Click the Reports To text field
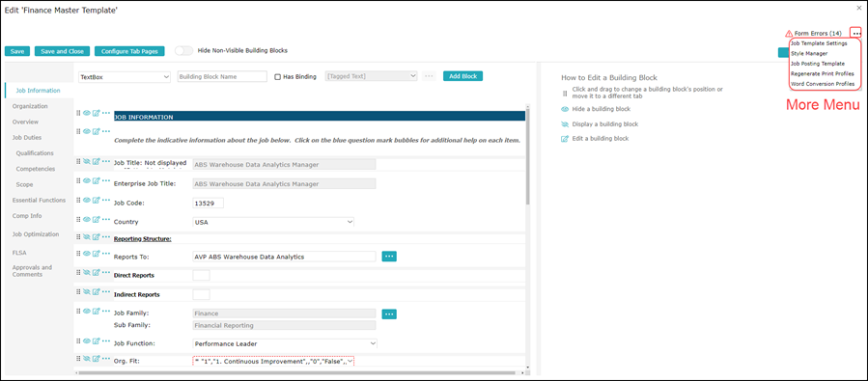 click(284, 257)
